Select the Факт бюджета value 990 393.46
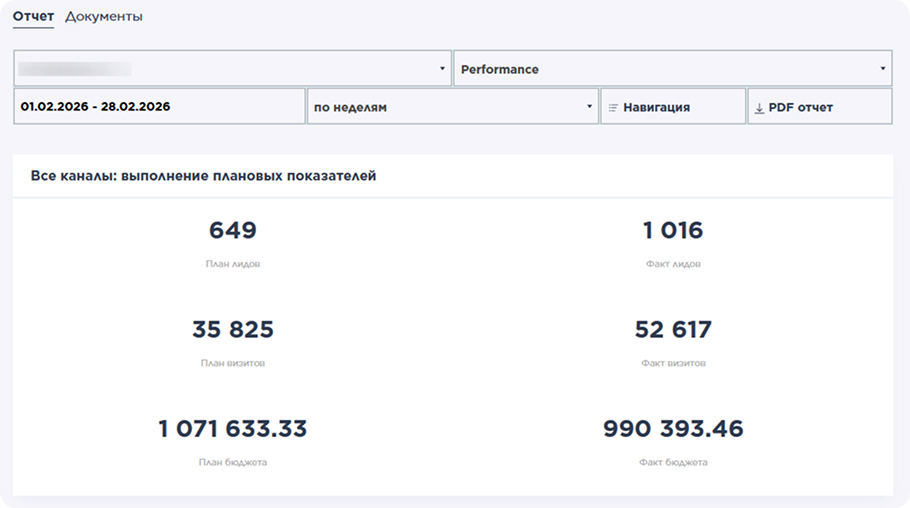Image resolution: width=910 pixels, height=508 pixels. tap(673, 429)
